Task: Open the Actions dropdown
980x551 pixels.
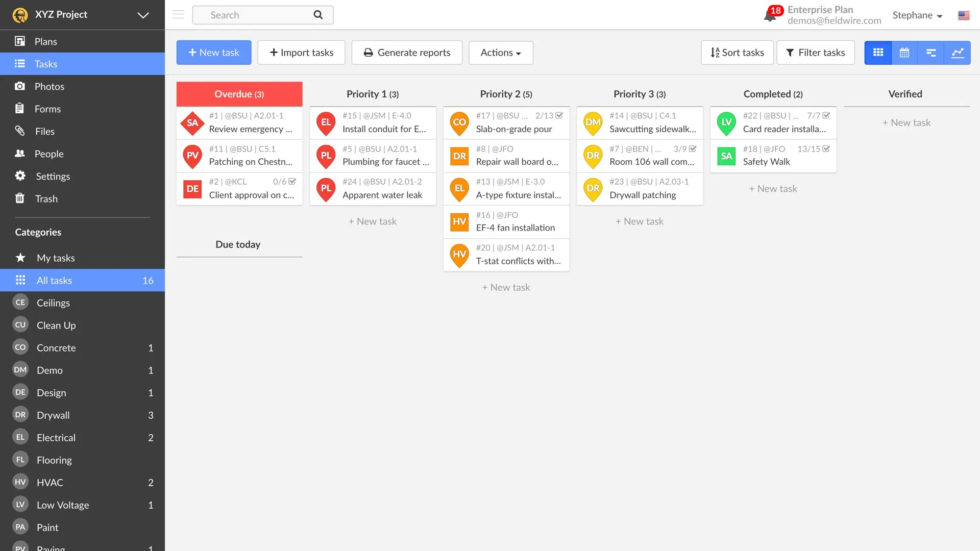Action: pyautogui.click(x=501, y=53)
